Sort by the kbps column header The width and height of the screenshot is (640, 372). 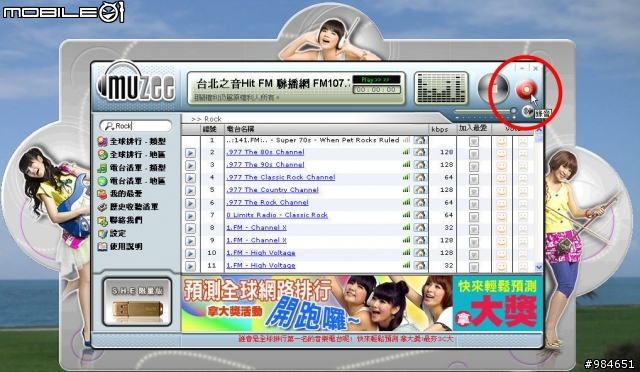click(442, 129)
